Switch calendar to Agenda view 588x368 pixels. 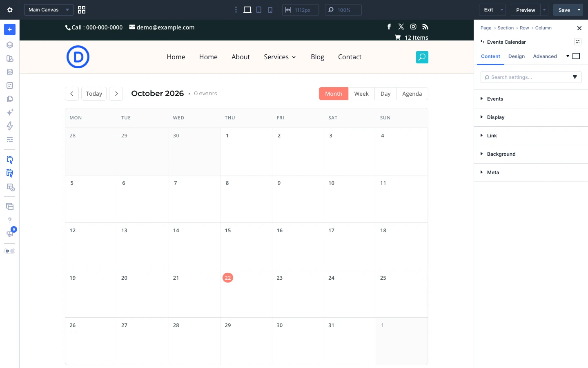coord(412,94)
